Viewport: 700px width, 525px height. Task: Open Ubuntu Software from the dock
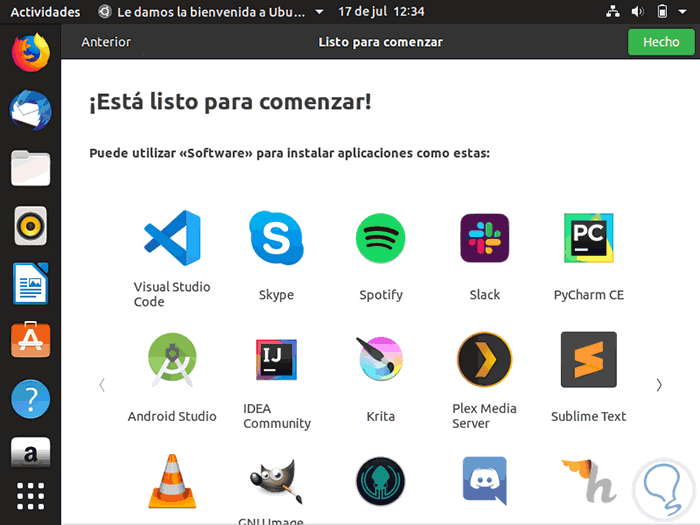[31, 340]
